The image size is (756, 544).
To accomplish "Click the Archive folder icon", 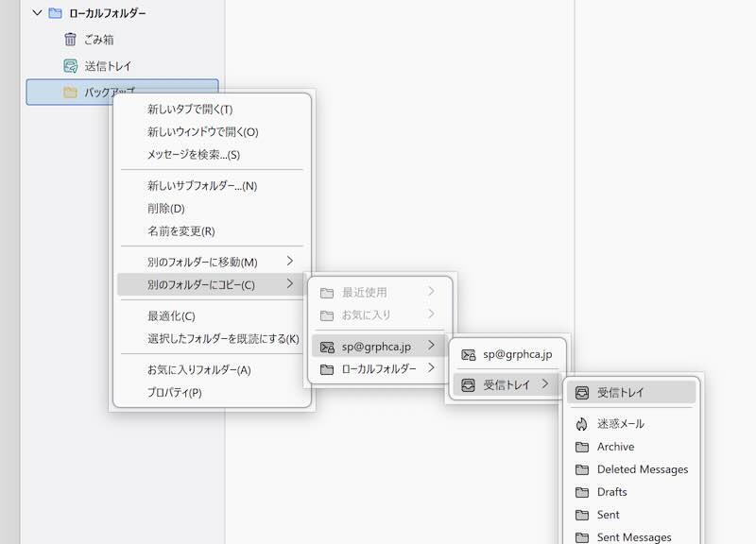I will pos(582,447).
